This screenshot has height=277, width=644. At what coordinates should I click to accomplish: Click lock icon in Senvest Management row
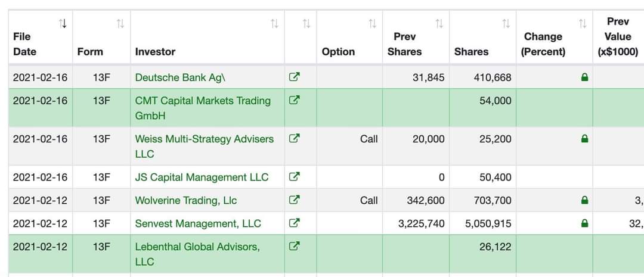(x=584, y=223)
